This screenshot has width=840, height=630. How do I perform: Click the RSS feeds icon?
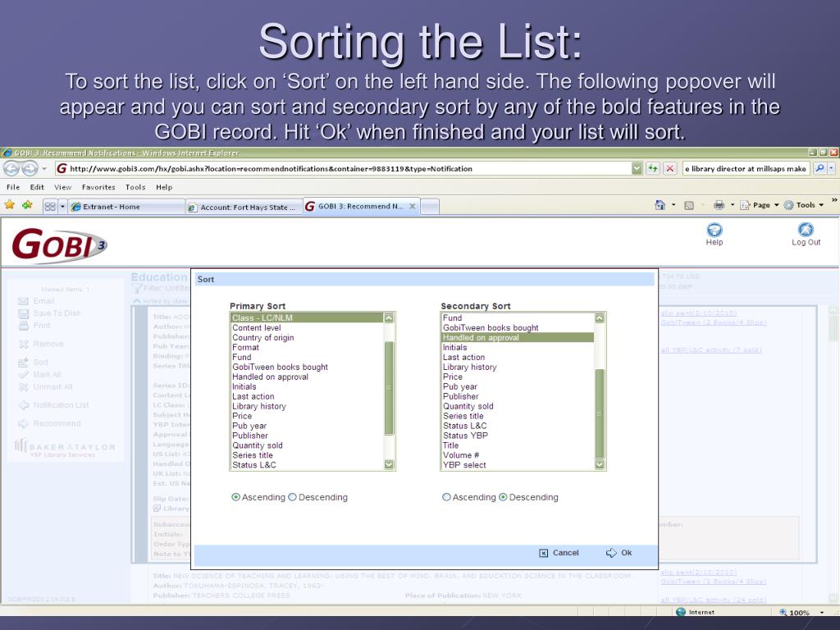(689, 205)
